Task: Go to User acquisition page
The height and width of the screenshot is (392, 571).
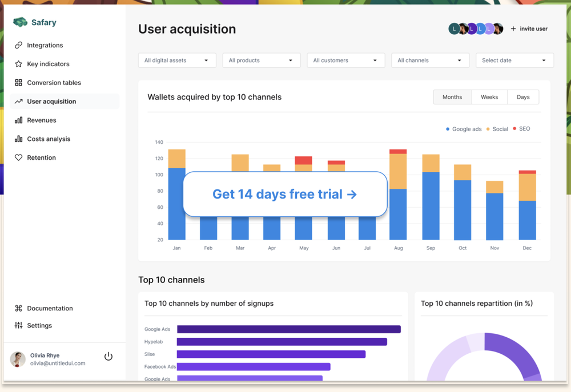Action: (51, 102)
